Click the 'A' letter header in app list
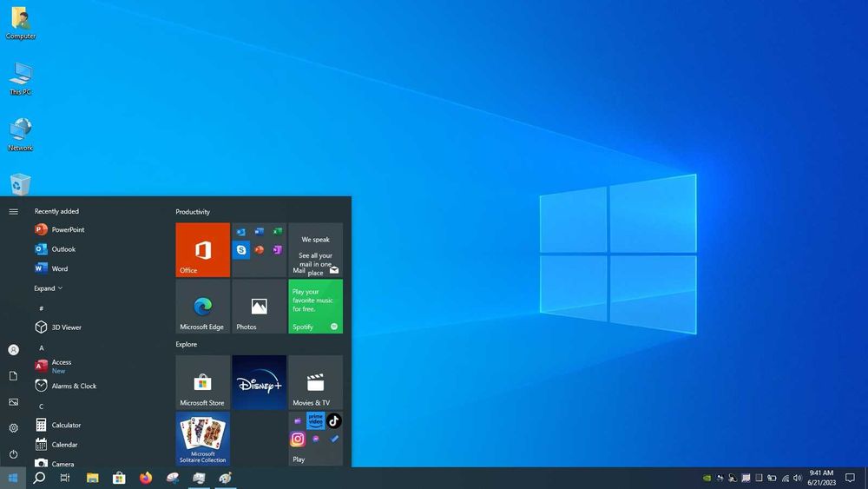Screen dimensions: 868x489 [42, 347]
